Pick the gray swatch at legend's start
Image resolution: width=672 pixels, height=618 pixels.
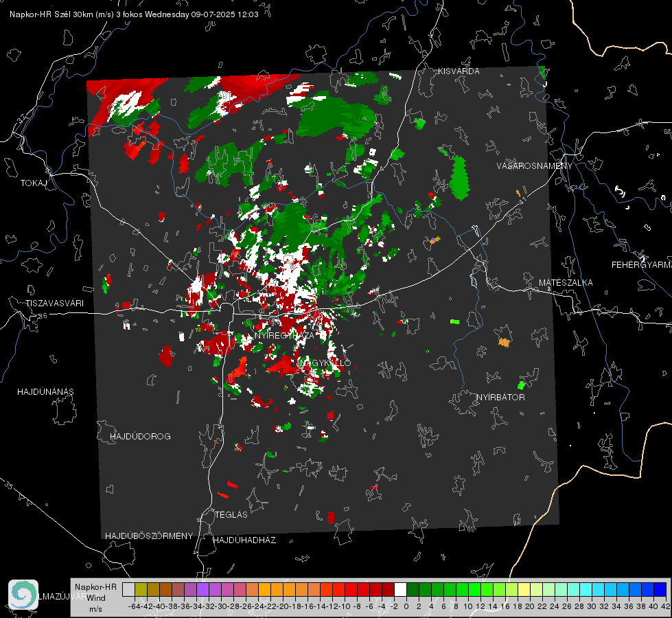(128, 589)
